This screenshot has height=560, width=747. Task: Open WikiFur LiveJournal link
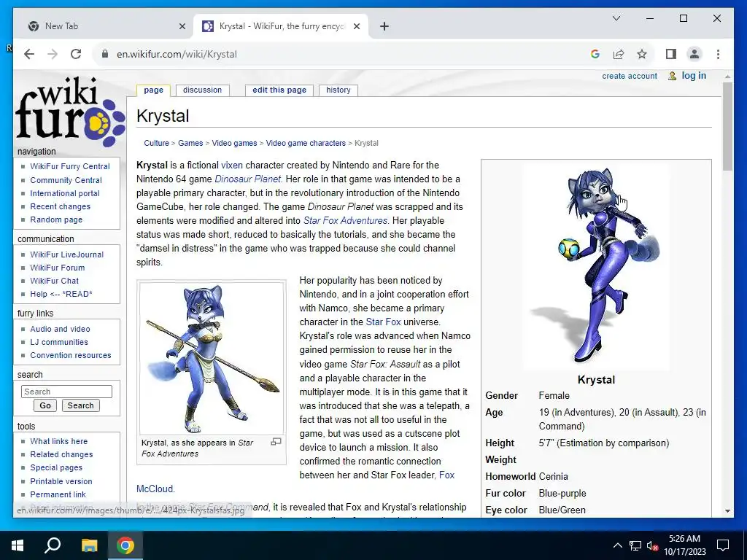[x=66, y=254]
